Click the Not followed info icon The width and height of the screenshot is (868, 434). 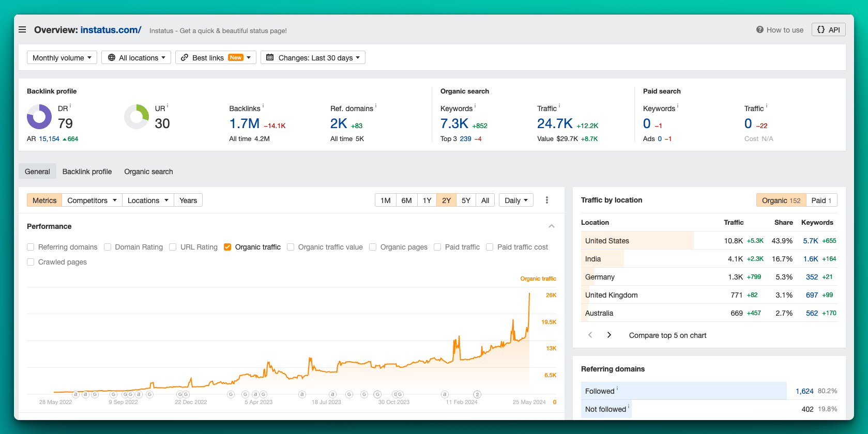629,407
